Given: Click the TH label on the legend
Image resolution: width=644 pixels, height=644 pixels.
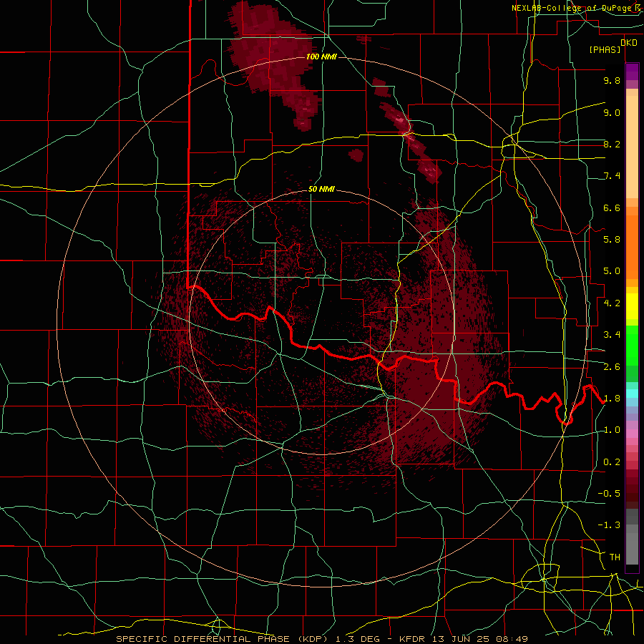Looking at the screenshot, I should (615, 557).
